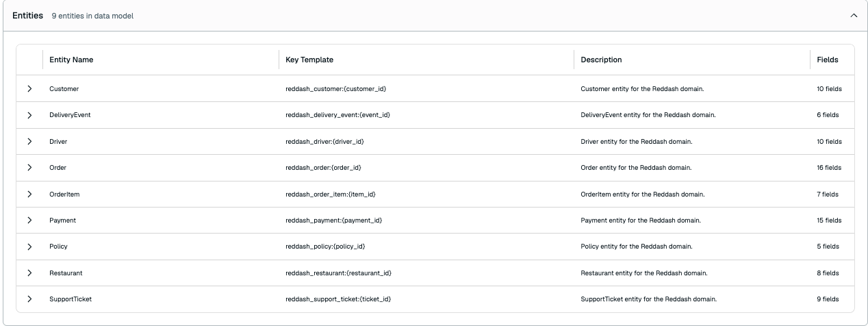Click the Restaurant entity description text
The width and height of the screenshot is (868, 326).
pos(644,273)
